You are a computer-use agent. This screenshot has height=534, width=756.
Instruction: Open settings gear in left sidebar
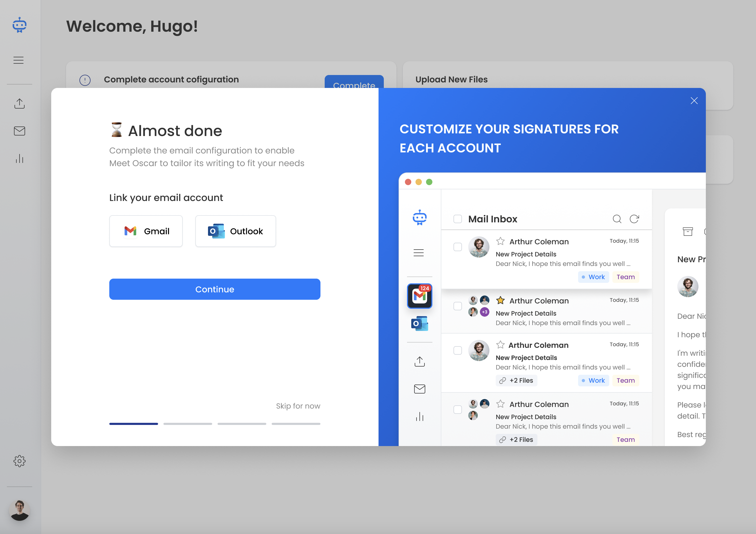[x=20, y=461]
